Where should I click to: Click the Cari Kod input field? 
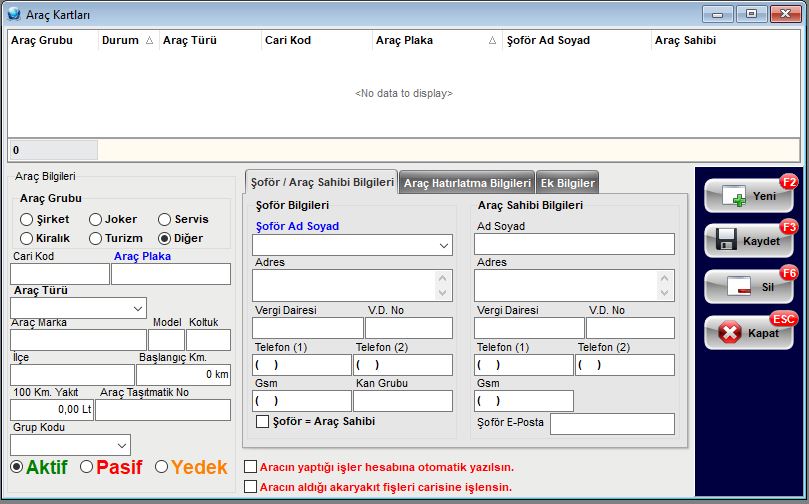point(60,274)
